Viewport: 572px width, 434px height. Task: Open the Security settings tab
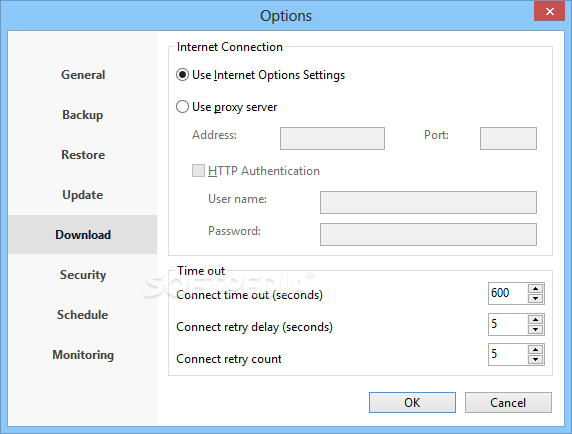pos(83,275)
